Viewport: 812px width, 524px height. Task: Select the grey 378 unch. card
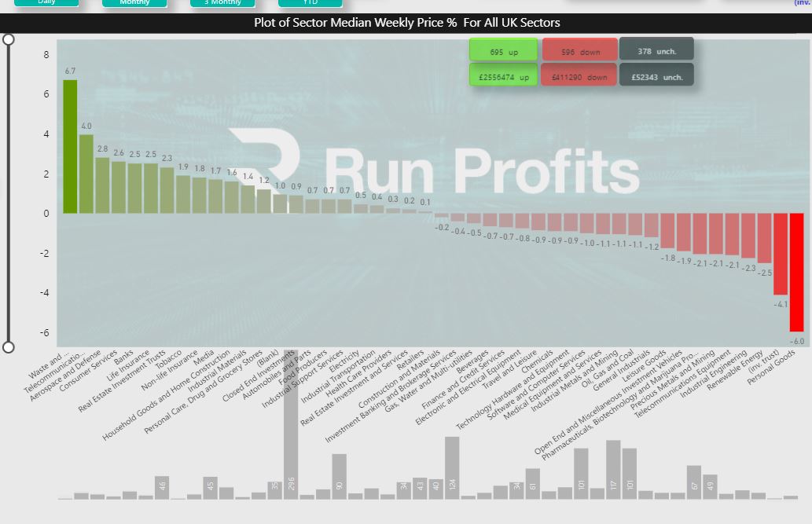click(656, 51)
